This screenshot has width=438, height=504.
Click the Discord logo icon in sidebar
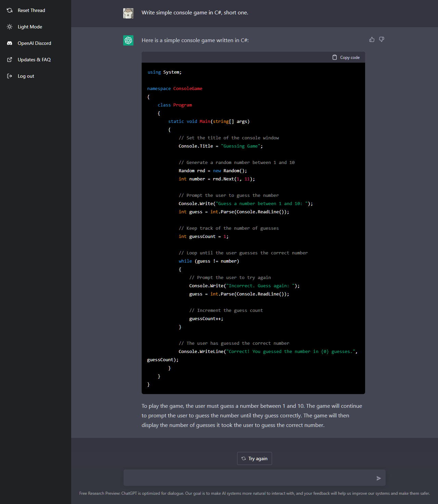click(10, 43)
